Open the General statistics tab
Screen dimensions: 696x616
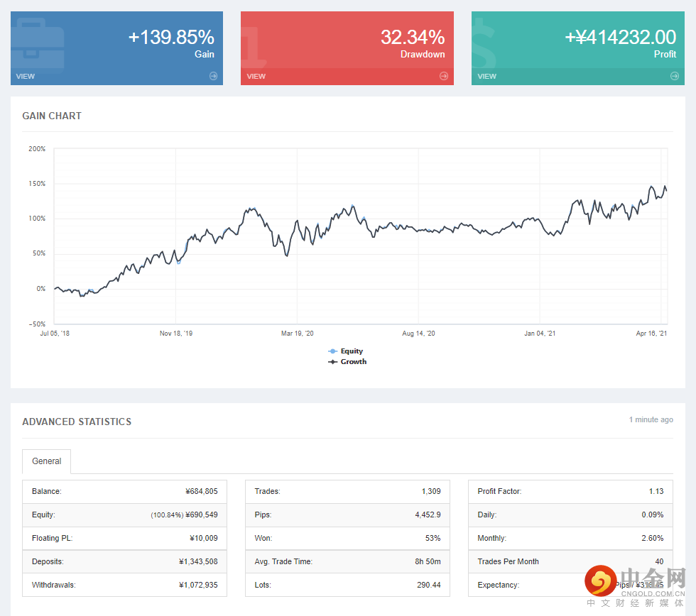pyautogui.click(x=47, y=461)
